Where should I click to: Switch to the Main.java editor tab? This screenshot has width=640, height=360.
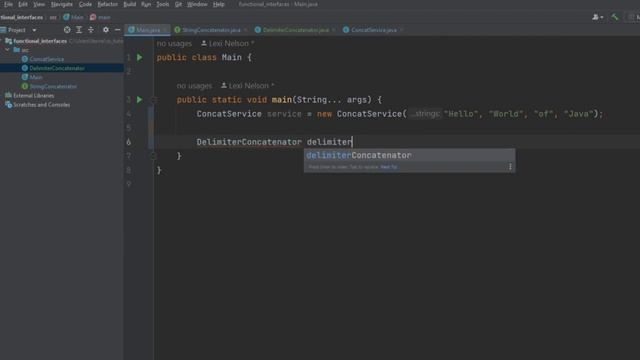148,30
